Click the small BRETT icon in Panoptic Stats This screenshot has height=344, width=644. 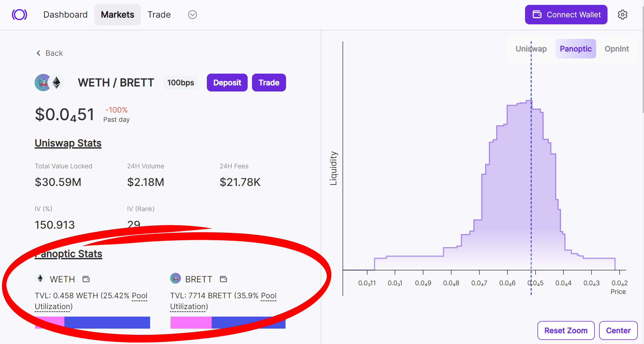pos(175,278)
